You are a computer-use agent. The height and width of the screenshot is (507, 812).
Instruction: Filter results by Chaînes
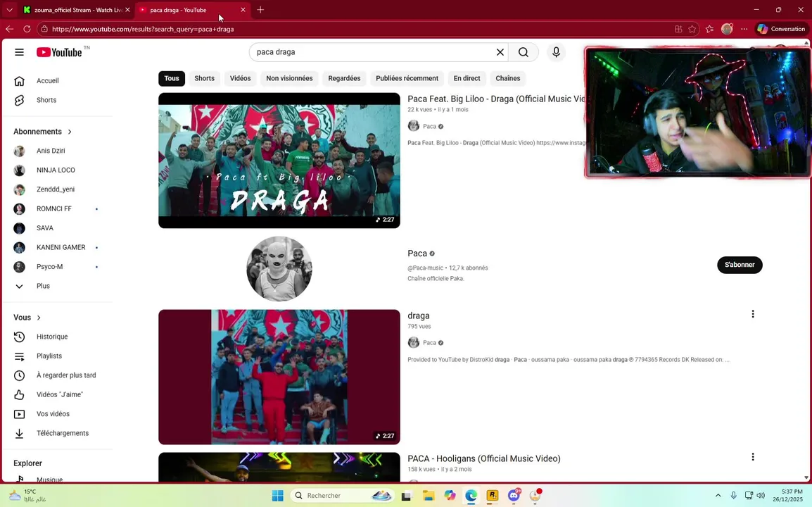507,78
